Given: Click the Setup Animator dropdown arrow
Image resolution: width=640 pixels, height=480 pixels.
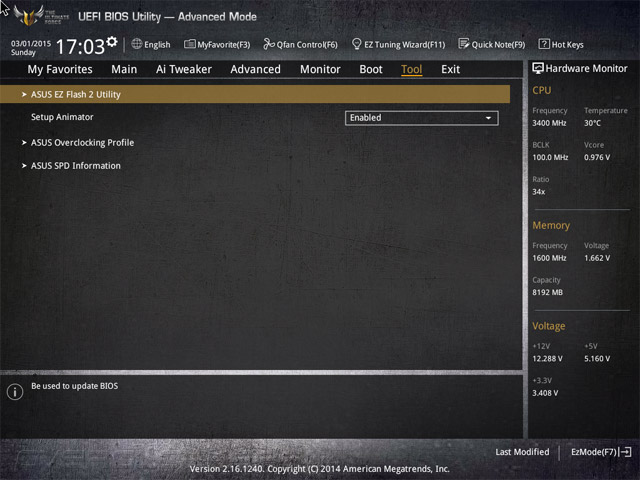Looking at the screenshot, I should [x=488, y=118].
